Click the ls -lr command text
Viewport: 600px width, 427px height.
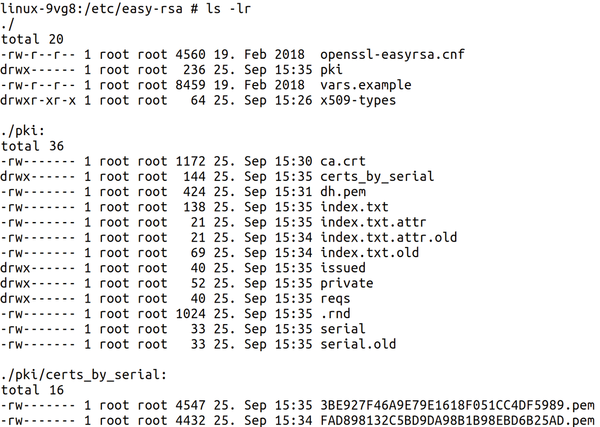pos(228,9)
